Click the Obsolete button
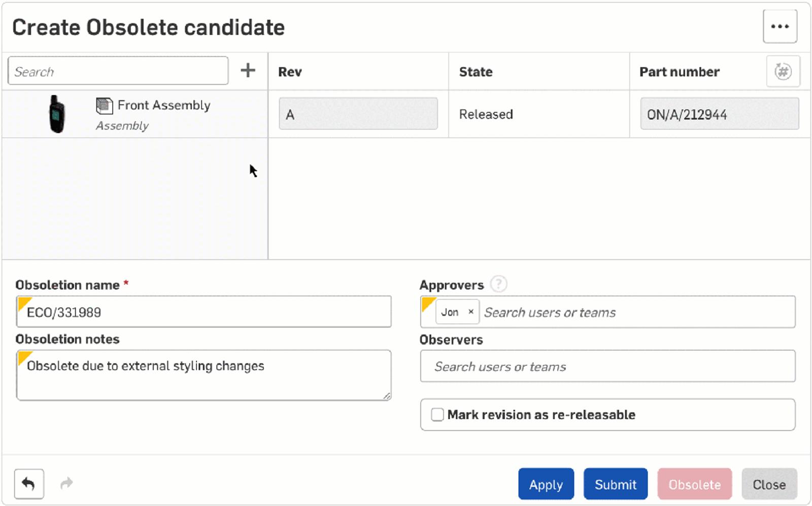Image resolution: width=812 pixels, height=506 pixels. click(694, 484)
